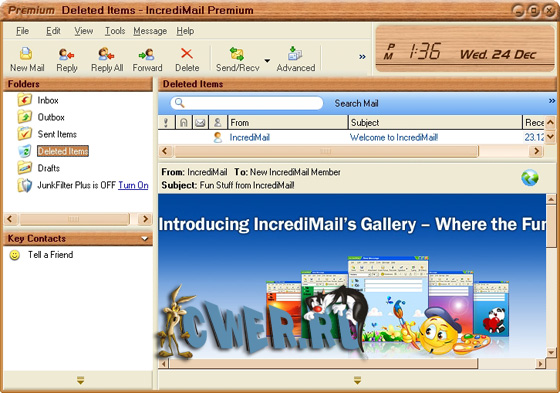
Task: Open the Send/Recv dropdown arrow
Action: click(267, 60)
